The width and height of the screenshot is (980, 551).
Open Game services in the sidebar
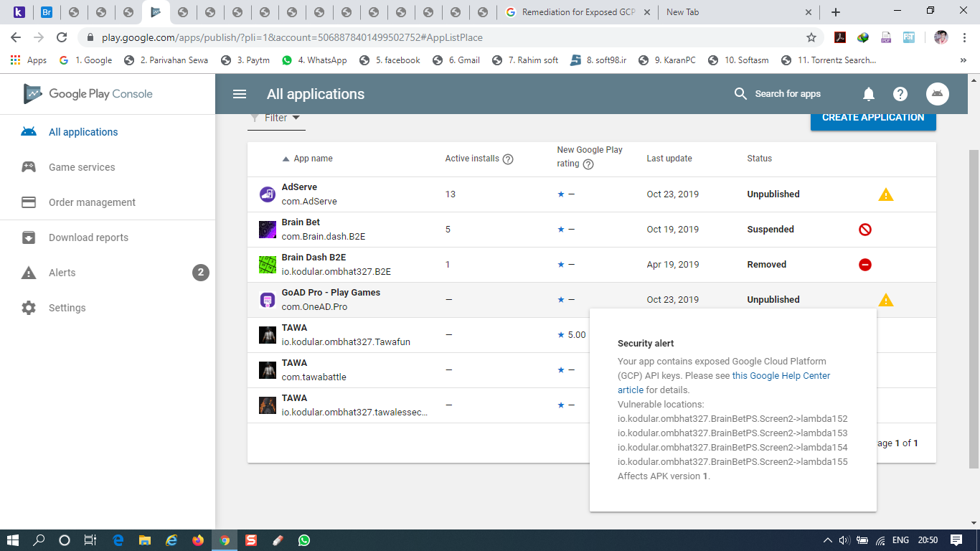(x=82, y=167)
